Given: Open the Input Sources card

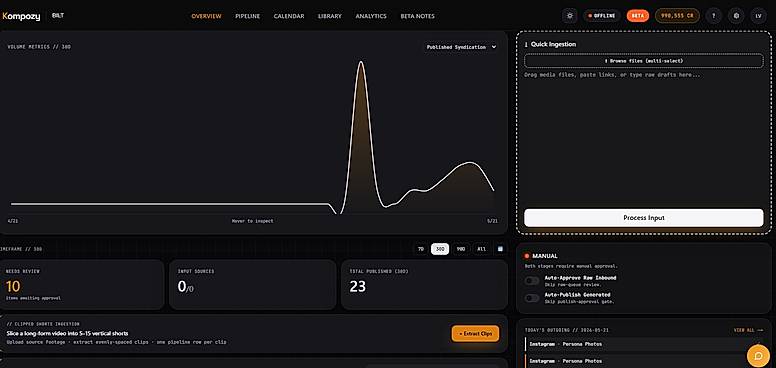Looking at the screenshot, I should click(x=252, y=285).
